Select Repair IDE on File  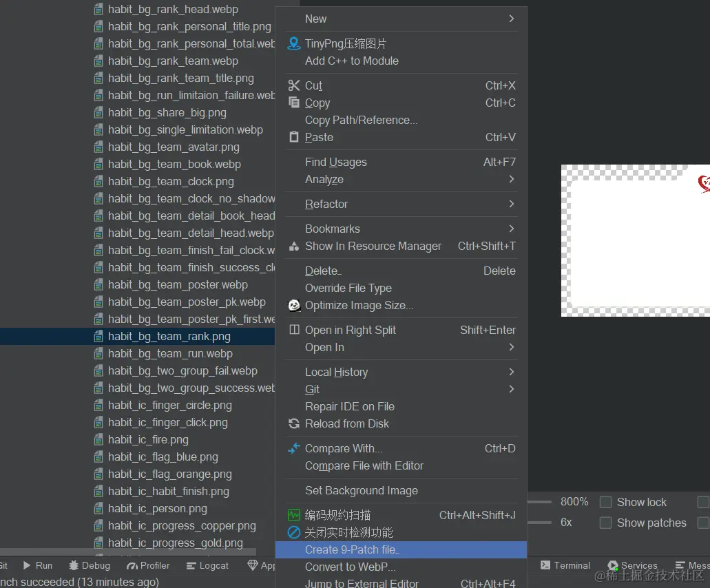pyautogui.click(x=401, y=406)
